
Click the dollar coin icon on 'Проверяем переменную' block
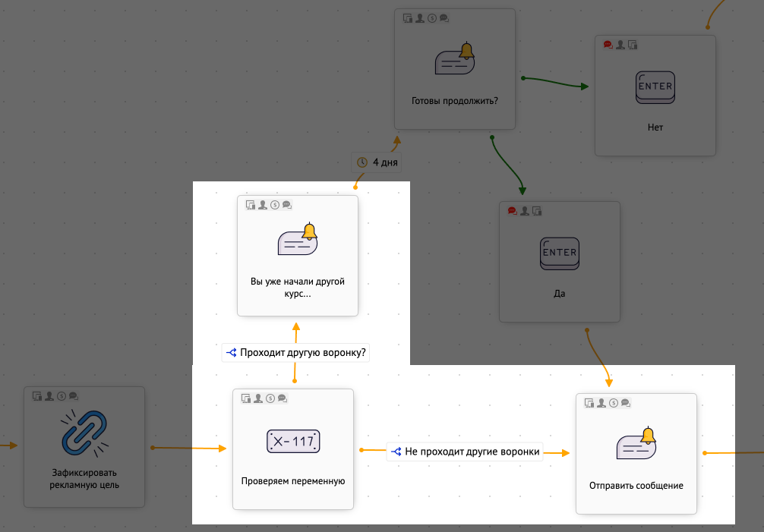click(271, 398)
